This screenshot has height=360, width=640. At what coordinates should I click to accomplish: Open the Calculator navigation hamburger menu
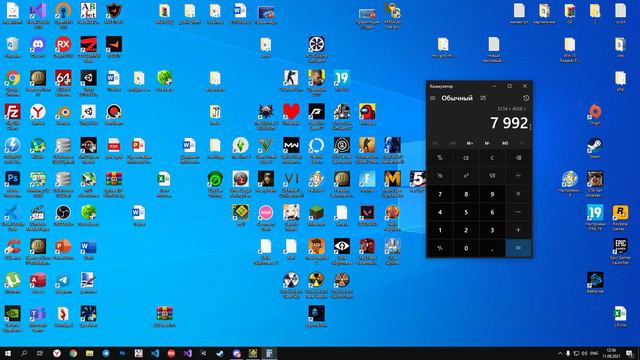tap(433, 98)
